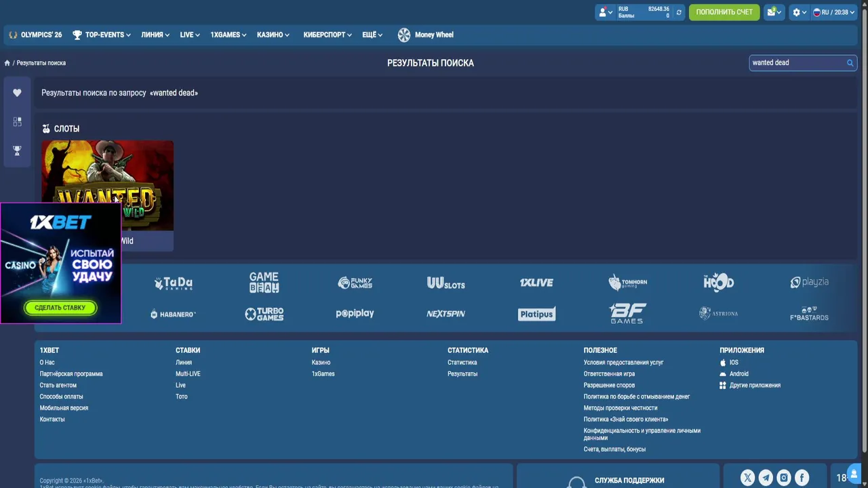Open Мобильная версия footer link
Screen dimensions: 868x488
(64, 408)
